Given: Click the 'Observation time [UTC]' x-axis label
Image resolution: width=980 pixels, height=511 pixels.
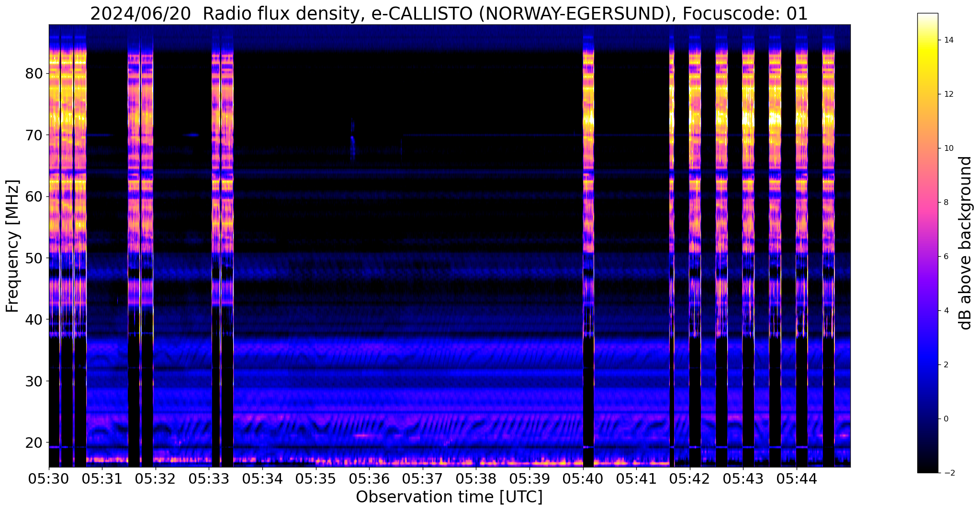Looking at the screenshot, I should coord(449,497).
